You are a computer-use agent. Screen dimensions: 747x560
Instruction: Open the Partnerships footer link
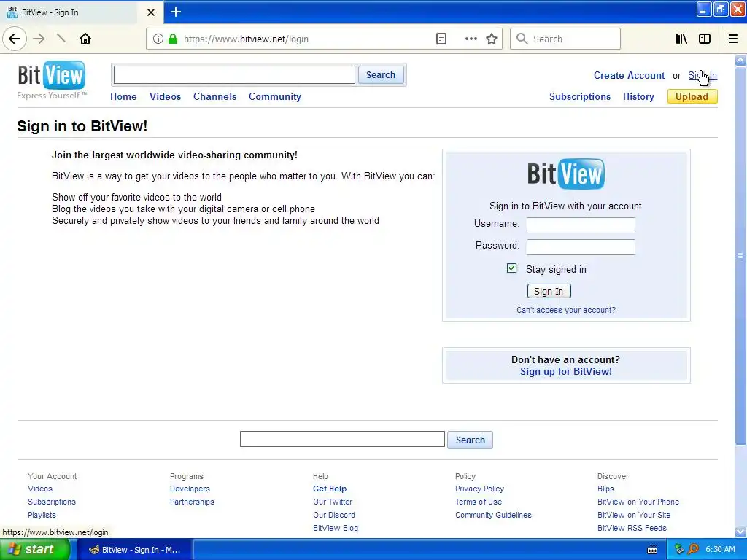tap(192, 502)
